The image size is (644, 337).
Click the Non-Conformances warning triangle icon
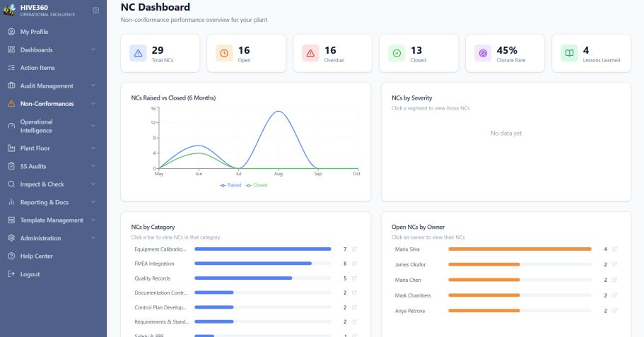pos(11,104)
